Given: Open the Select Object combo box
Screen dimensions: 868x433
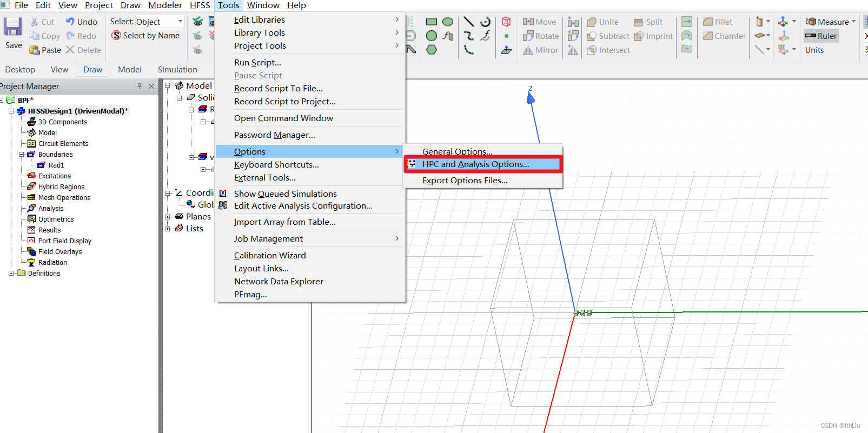Looking at the screenshot, I should (x=160, y=22).
